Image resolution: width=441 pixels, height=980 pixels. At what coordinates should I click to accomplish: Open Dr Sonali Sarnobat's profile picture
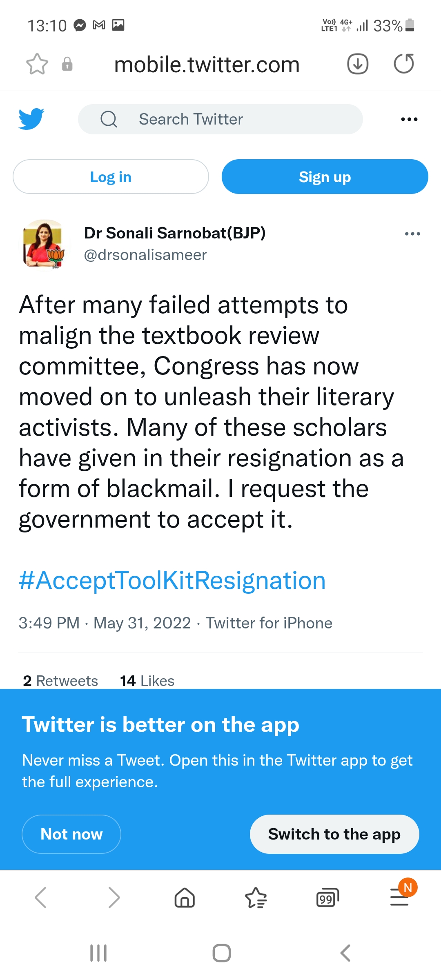[44, 244]
